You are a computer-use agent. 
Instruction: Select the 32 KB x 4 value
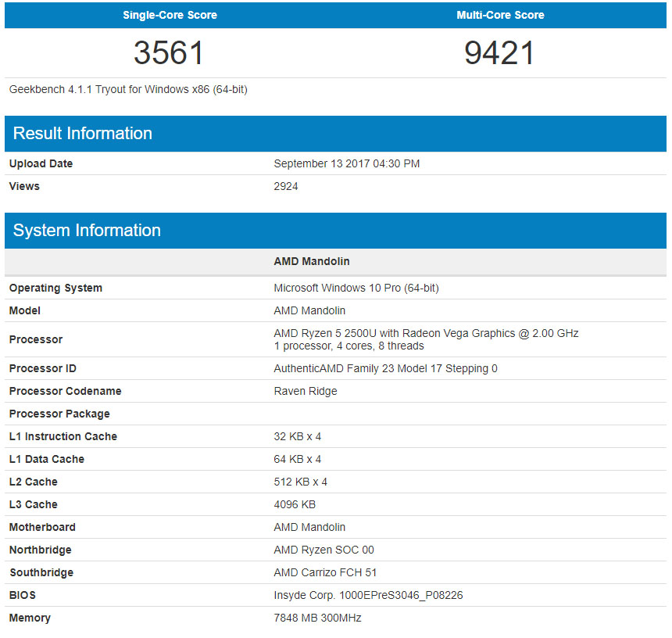(x=298, y=436)
